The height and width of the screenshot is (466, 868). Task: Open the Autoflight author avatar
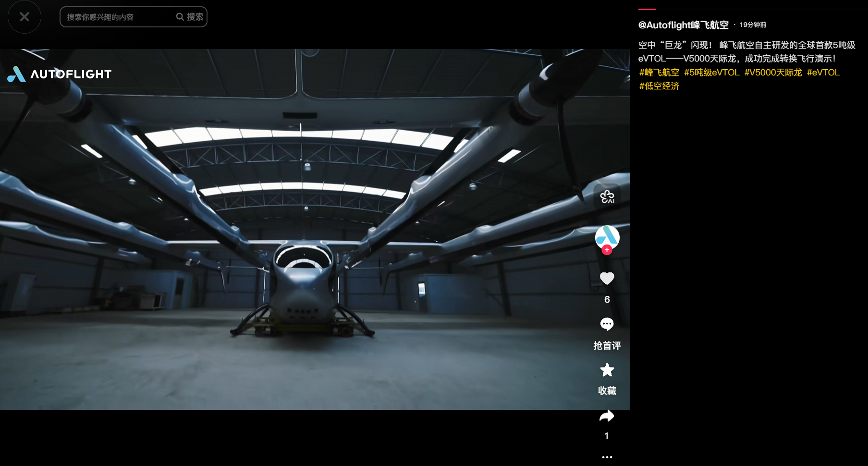point(607,236)
